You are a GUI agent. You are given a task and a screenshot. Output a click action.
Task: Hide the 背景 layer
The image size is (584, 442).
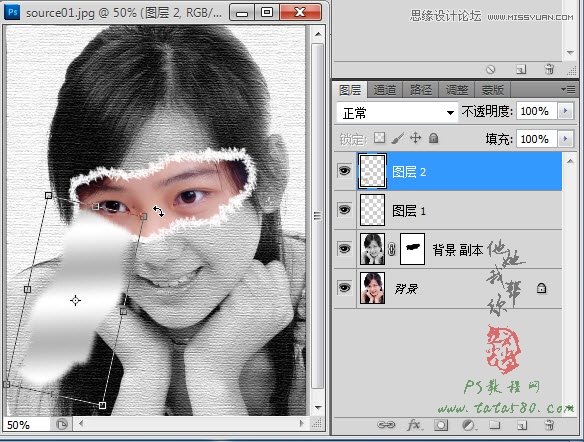click(x=345, y=287)
